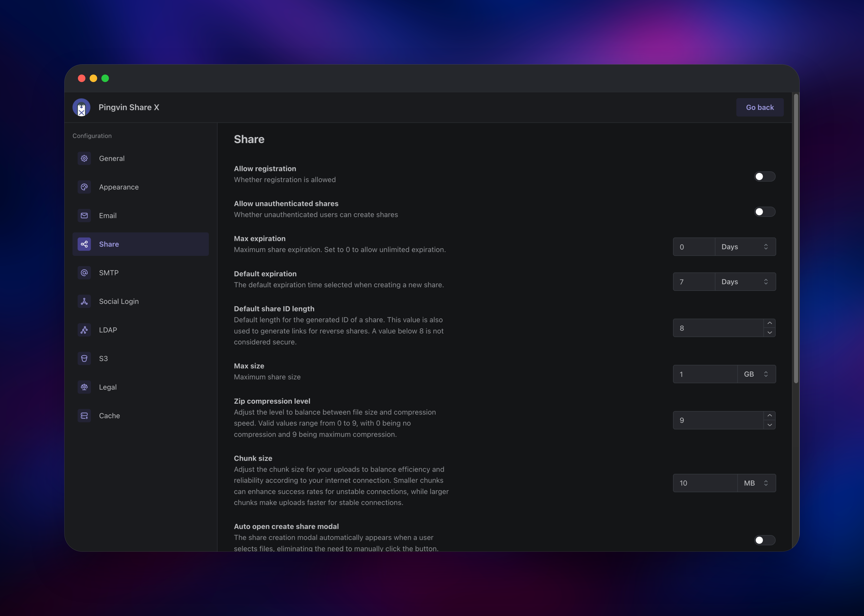Open the General configuration section
The image size is (864, 616).
tap(140, 158)
